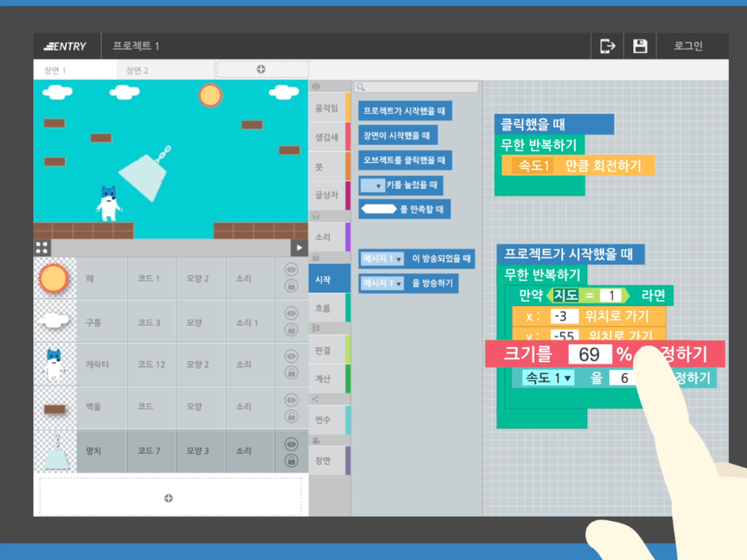The height and width of the screenshot is (560, 747).
Task: Click the 69 size value field
Action: [x=591, y=354]
